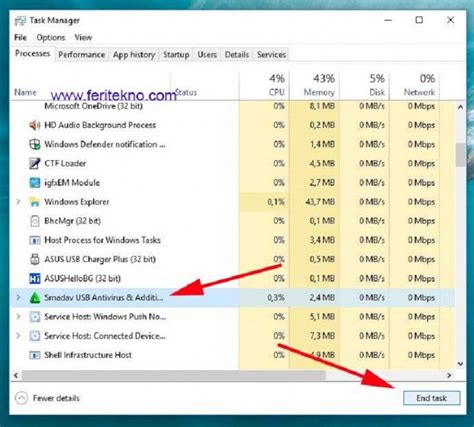Image resolution: width=474 pixels, height=427 pixels.
Task: Select the BtvMgr (32 bit) process name
Action: 72,221
